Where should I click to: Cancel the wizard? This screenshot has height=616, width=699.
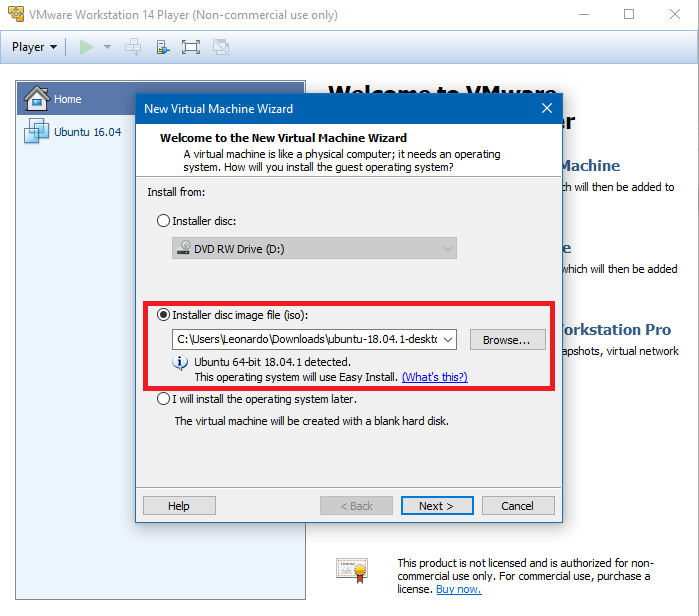[518, 505]
